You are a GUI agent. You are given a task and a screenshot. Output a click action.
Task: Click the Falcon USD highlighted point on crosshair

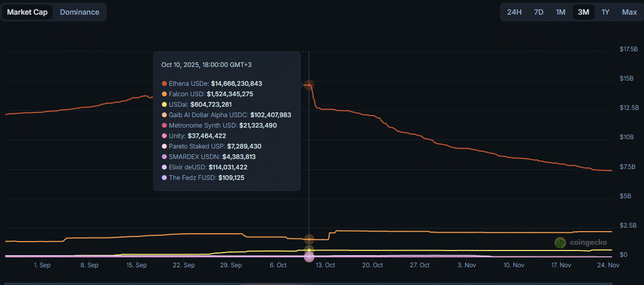click(309, 239)
